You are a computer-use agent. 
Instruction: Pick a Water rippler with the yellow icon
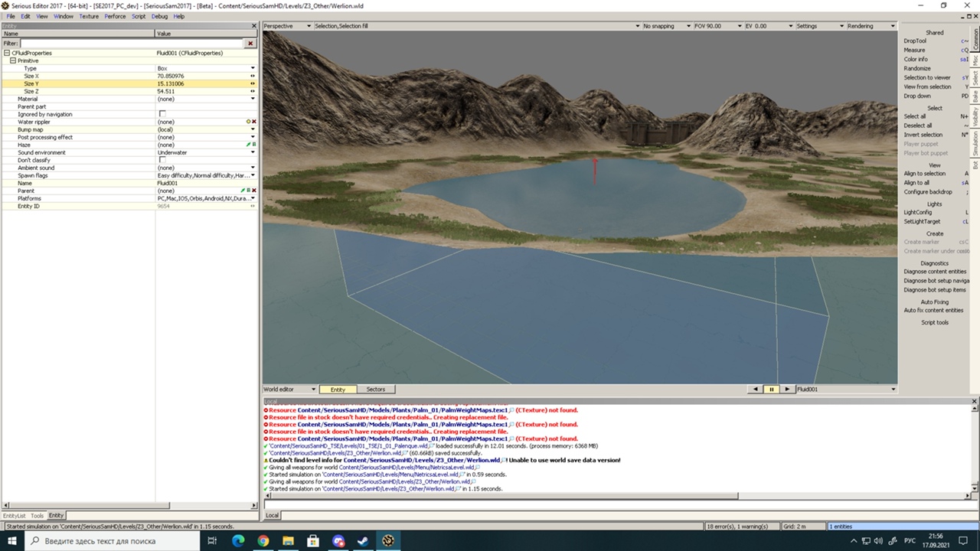[249, 122]
